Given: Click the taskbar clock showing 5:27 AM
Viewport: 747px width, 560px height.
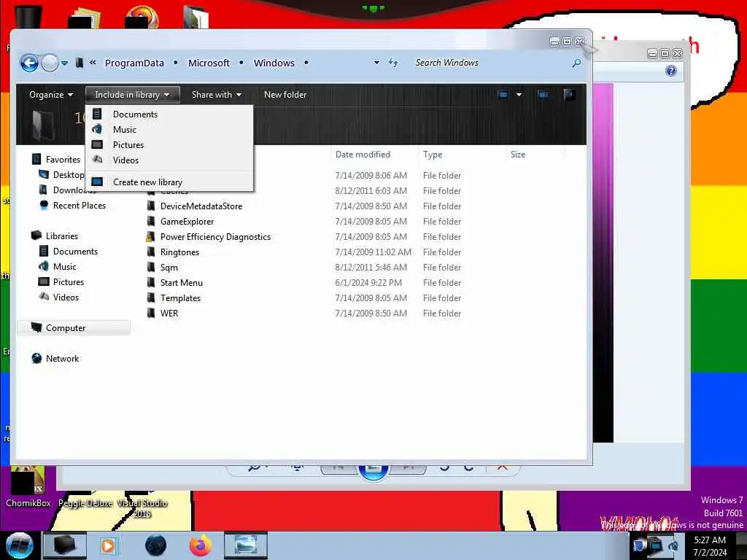Looking at the screenshot, I should pyautogui.click(x=710, y=545).
